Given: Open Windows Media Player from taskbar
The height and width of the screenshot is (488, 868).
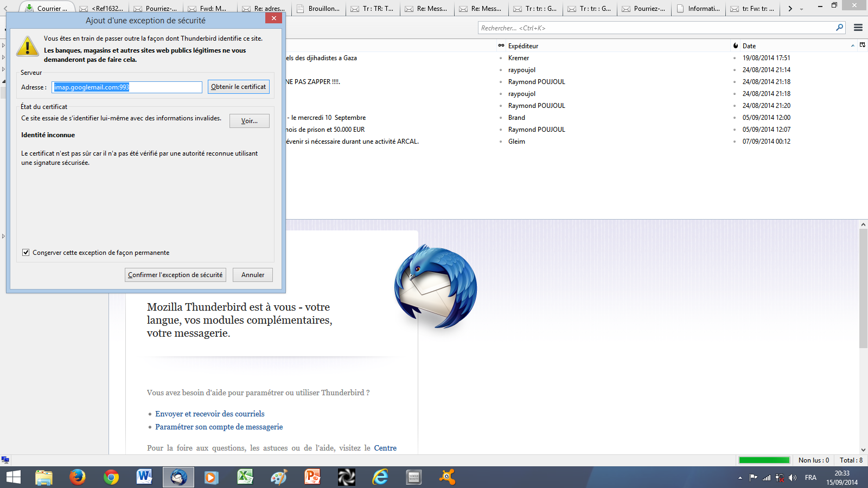Looking at the screenshot, I should pyautogui.click(x=211, y=477).
